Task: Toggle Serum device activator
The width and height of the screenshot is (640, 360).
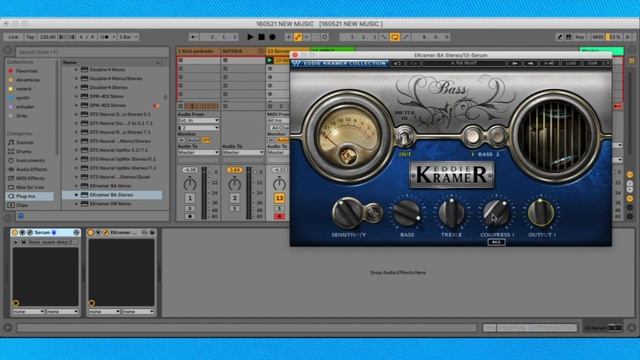Action: click(15, 232)
